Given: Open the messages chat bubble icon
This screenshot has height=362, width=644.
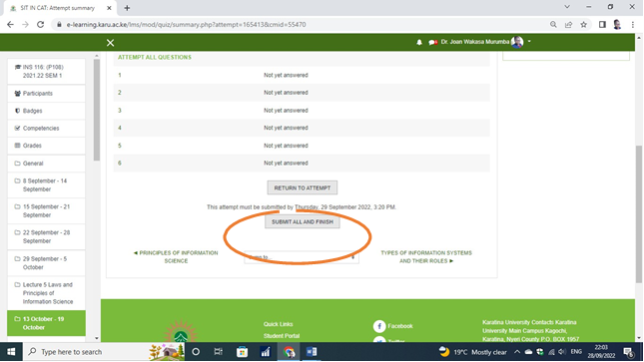Looking at the screenshot, I should [x=432, y=42].
